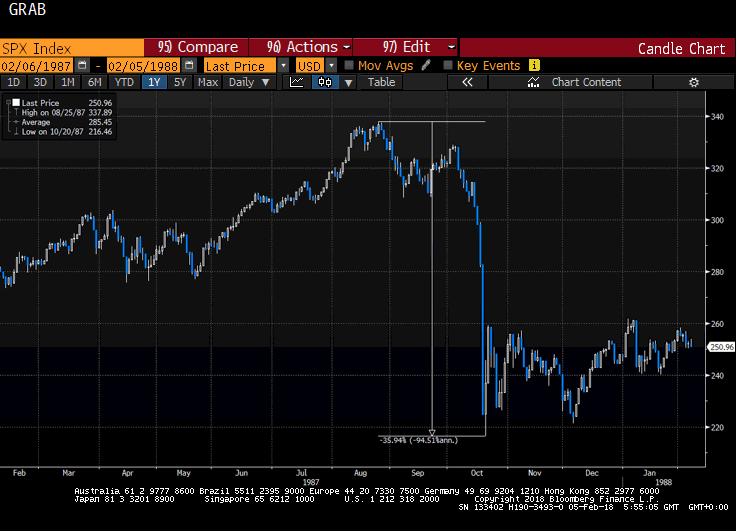The width and height of the screenshot is (736, 531).
Task: Open the chart type dropdown arrow
Action: coord(348,83)
